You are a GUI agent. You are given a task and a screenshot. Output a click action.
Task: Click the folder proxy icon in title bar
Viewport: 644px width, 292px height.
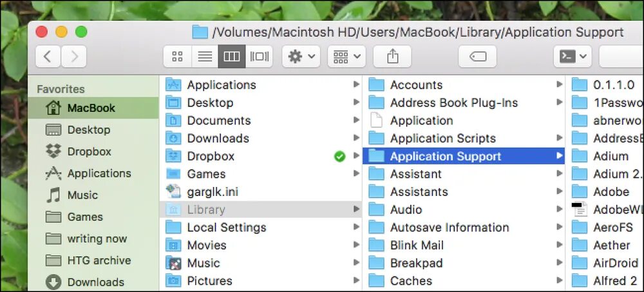[200, 32]
